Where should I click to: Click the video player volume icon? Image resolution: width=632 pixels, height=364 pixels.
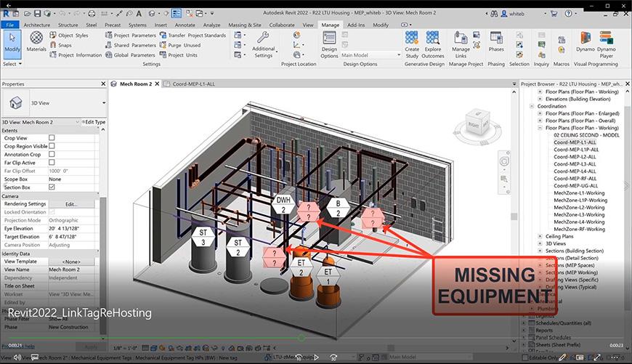point(17,357)
